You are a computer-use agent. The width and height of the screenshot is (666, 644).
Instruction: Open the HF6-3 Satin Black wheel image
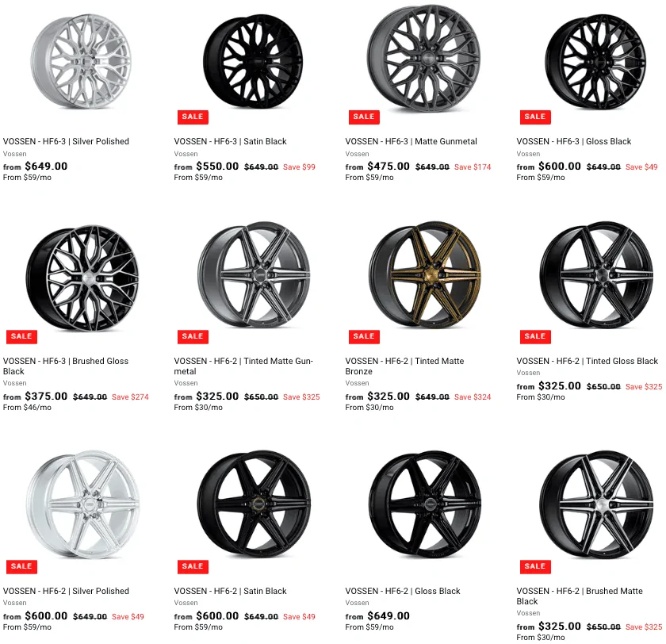pyautogui.click(x=253, y=62)
